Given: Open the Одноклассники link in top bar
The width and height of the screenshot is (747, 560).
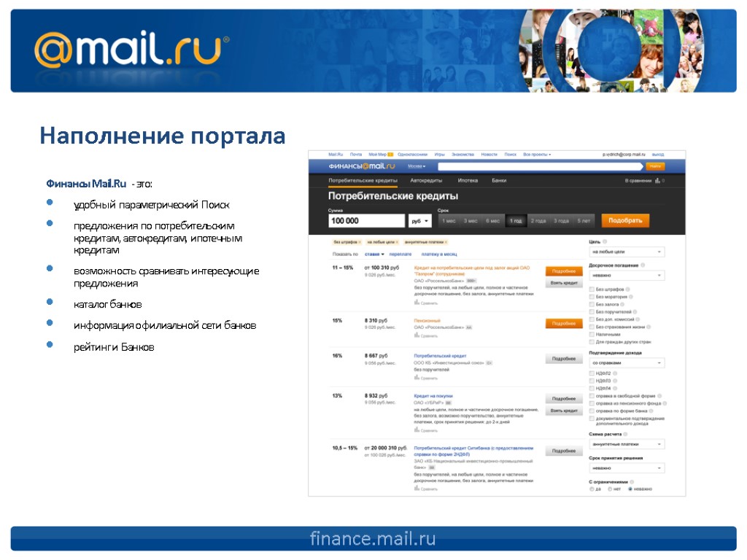Looking at the screenshot, I should click(x=413, y=155).
